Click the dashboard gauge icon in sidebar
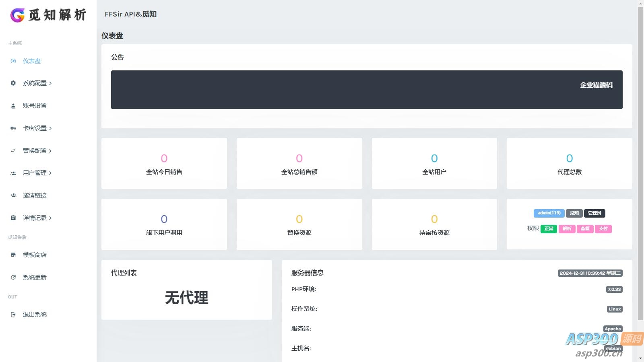 (x=13, y=61)
